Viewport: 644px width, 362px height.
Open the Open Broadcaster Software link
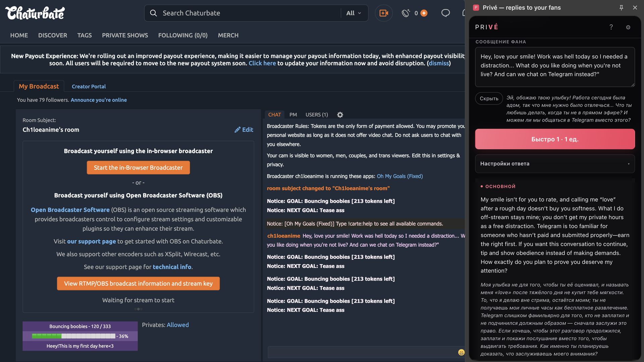click(x=70, y=210)
